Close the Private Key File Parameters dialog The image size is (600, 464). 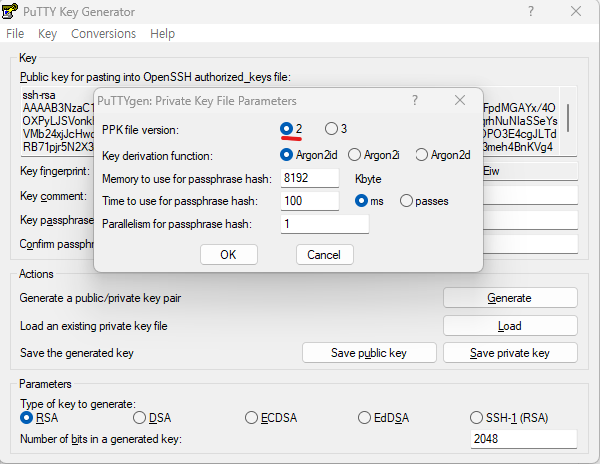460,101
